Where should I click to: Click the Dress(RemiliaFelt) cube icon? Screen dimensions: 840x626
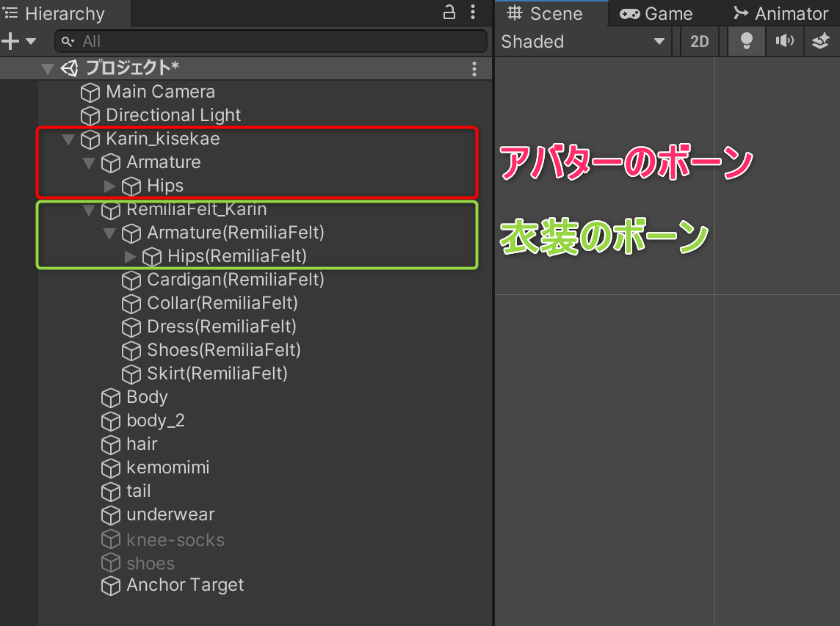pos(131,327)
